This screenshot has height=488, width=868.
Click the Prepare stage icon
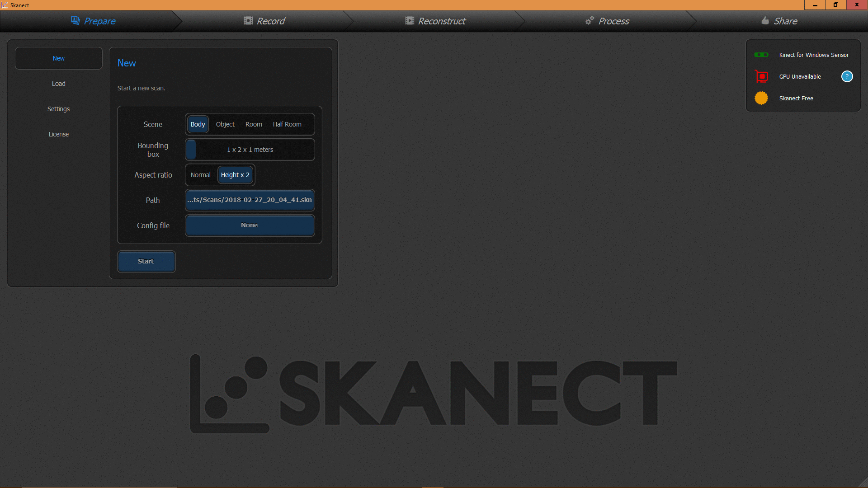coord(75,20)
